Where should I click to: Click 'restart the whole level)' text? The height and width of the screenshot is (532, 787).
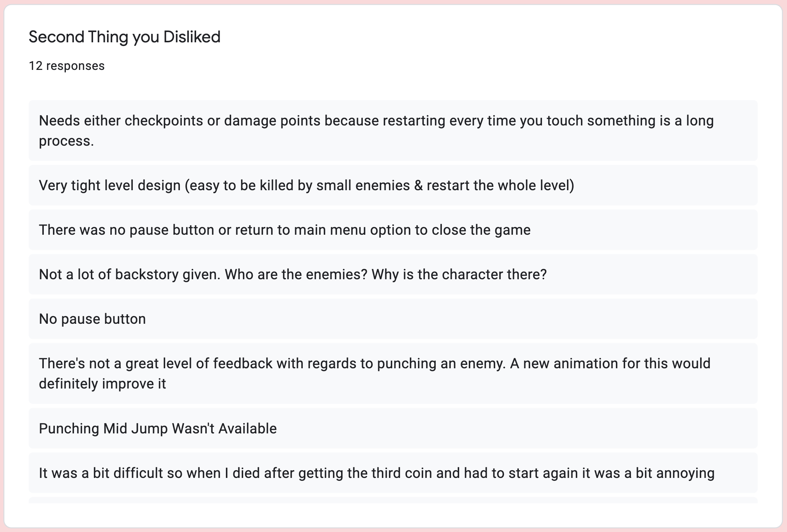click(x=500, y=185)
